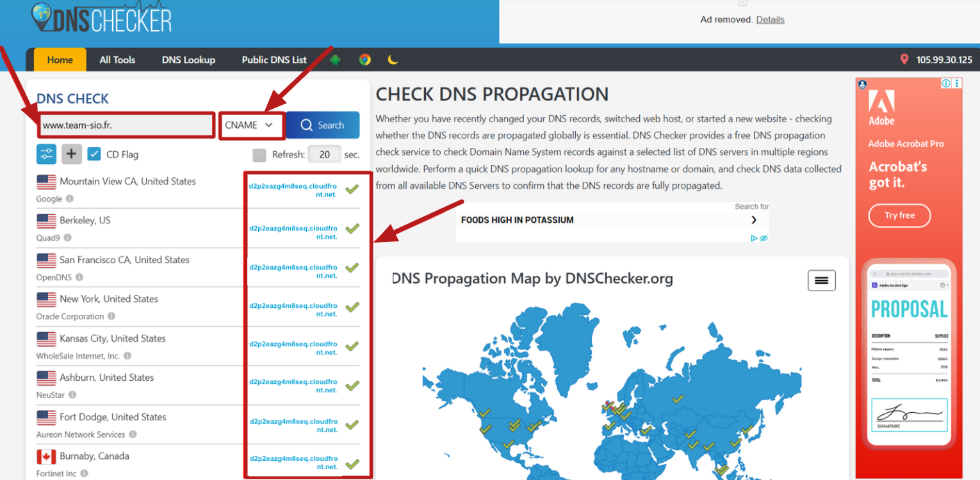Click the AdChoices icon under potassium ad
Image resolution: width=980 pixels, height=480 pixels.
(x=755, y=238)
